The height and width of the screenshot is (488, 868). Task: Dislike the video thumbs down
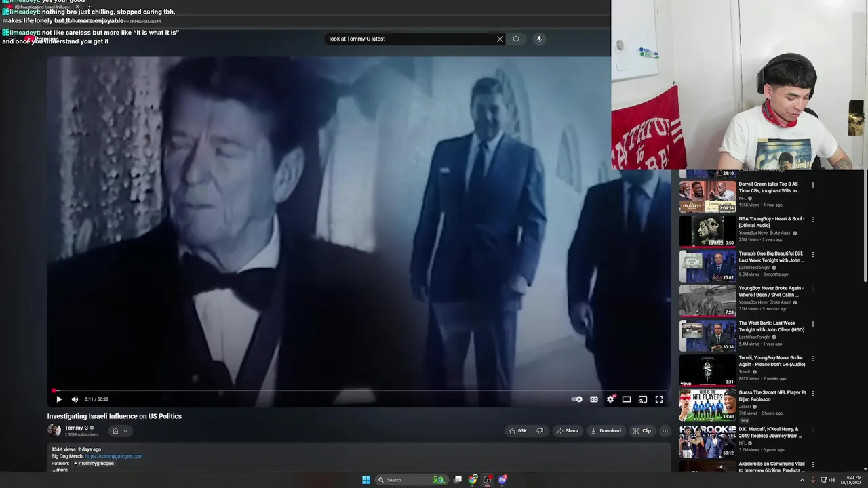pyautogui.click(x=540, y=431)
